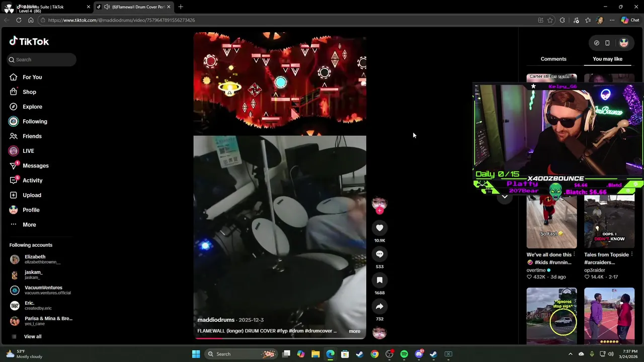Open Discord from the taskbar

[419, 354]
